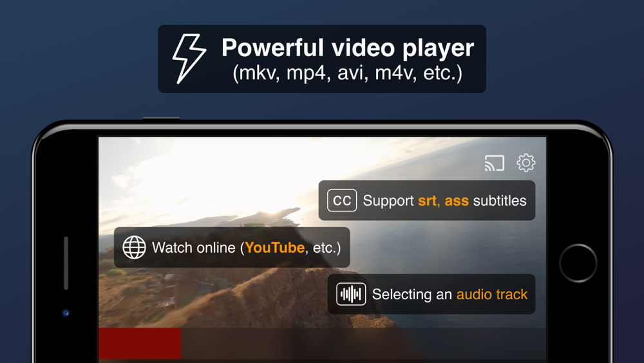The height and width of the screenshot is (363, 644).
Task: Click the orange 'srt' text
Action: (x=427, y=201)
